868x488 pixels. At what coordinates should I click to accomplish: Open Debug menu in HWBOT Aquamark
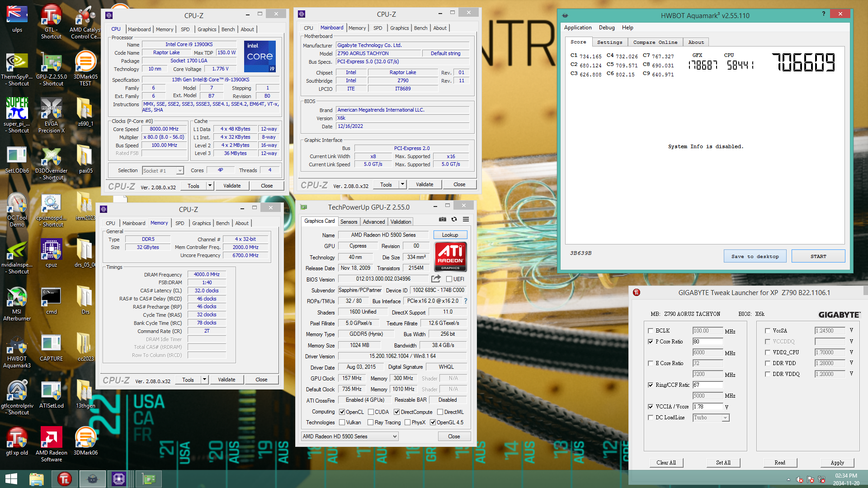click(x=607, y=28)
